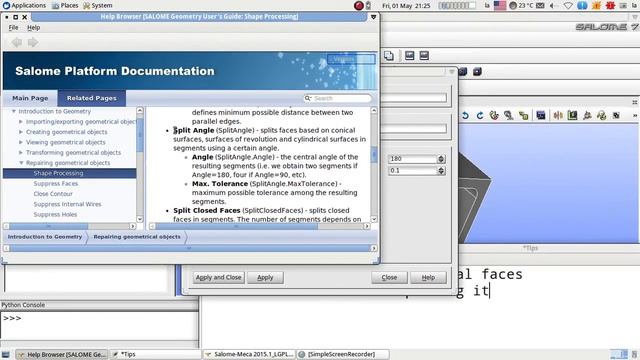This screenshot has height=360, width=640.
Task: Click Repairing geometrical objects breadcrumb link
Action: pyautogui.click(x=137, y=237)
